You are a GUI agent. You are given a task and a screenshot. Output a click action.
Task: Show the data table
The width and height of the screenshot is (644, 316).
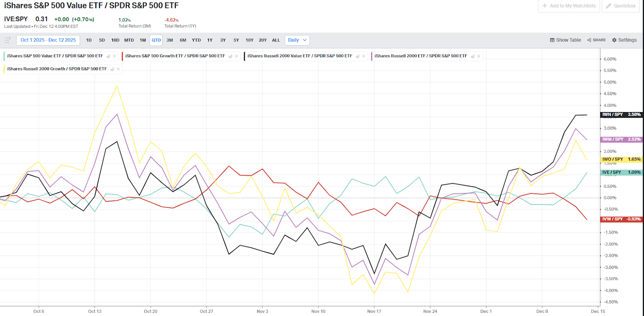pos(566,40)
